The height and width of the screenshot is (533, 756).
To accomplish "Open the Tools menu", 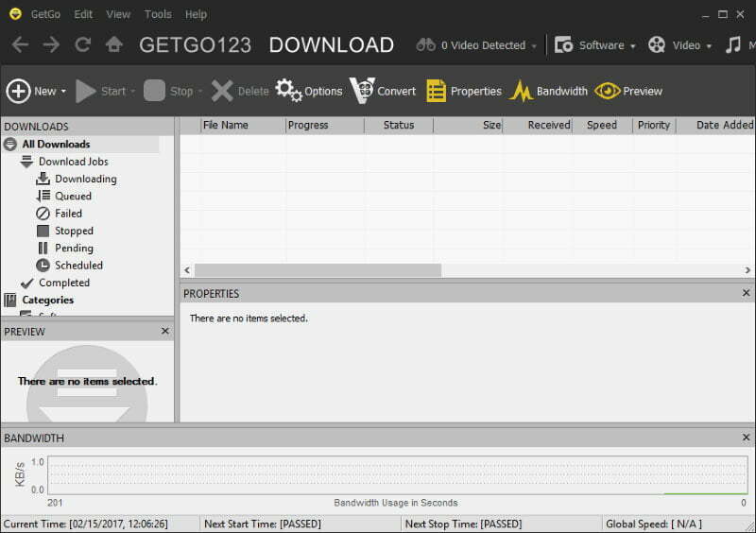I will [158, 14].
